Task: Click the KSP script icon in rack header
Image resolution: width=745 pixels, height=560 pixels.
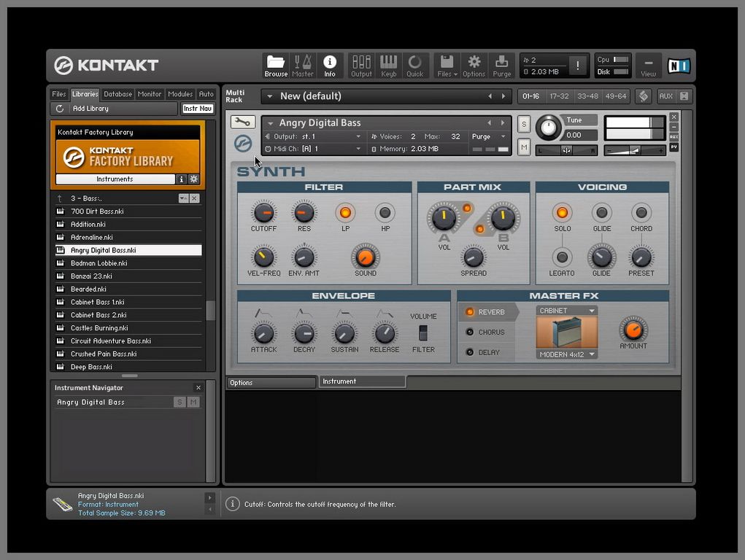Action: 644,96
